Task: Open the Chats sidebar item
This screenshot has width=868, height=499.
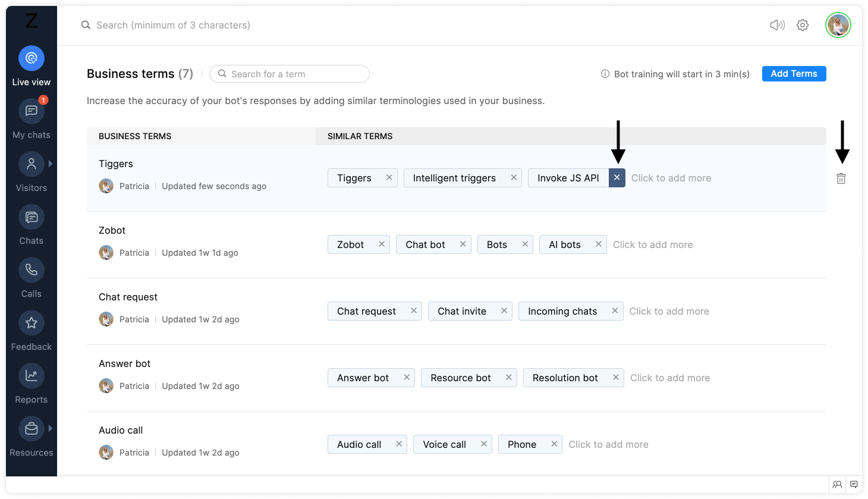Action: pyautogui.click(x=32, y=217)
